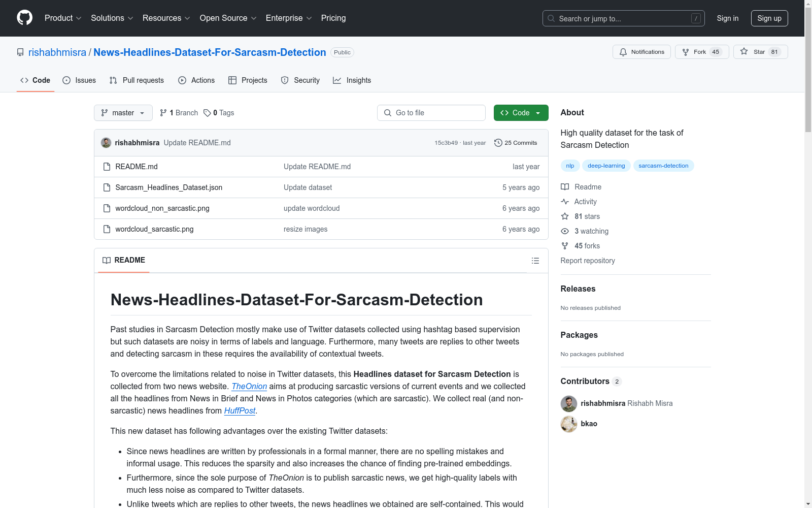
Task: Follow the TheOnion hyperlink in the README
Action: point(249,386)
